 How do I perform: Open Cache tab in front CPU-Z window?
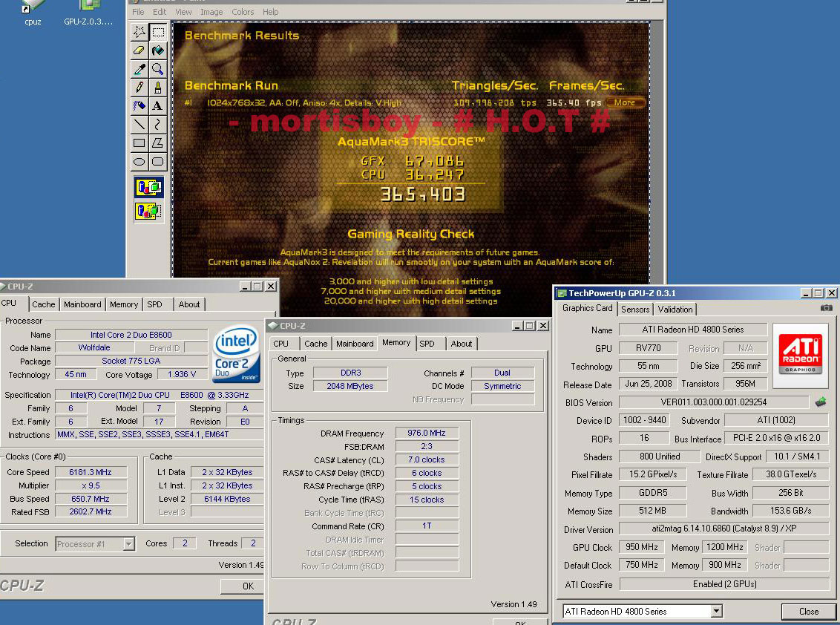point(316,344)
